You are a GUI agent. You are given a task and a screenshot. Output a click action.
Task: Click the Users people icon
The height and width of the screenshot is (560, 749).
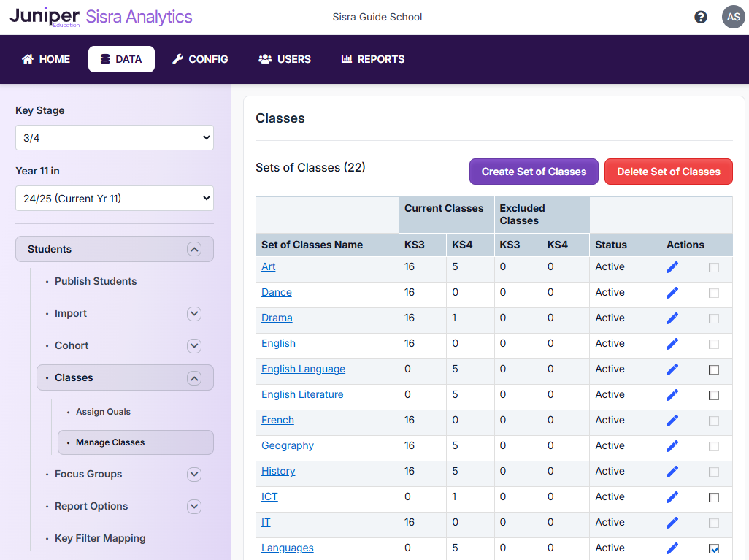pos(264,59)
